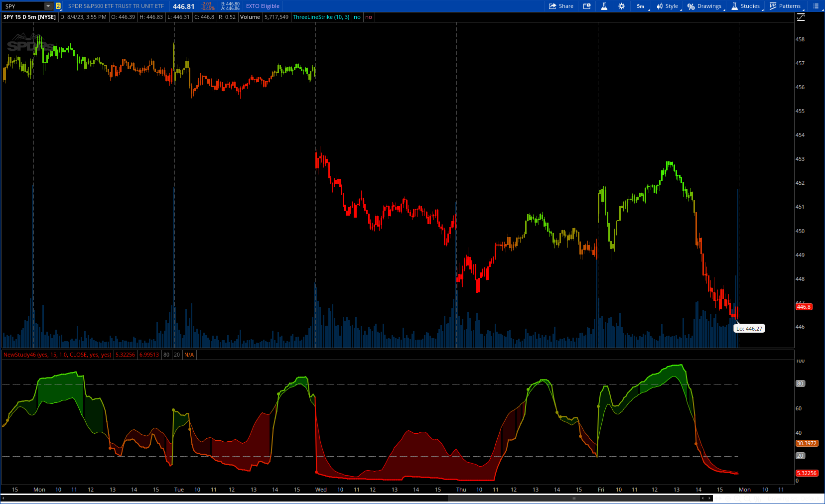Click the zoom out magnifier icon
The width and height of the screenshot is (825, 504).
(747, 499)
